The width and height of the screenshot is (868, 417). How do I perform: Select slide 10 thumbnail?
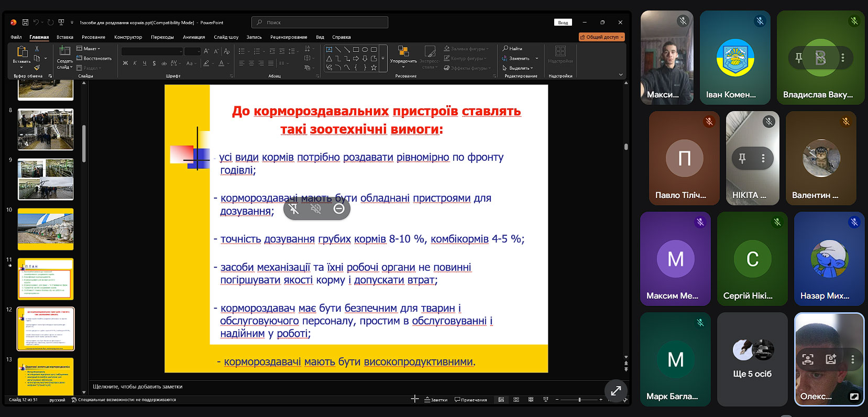(46, 229)
